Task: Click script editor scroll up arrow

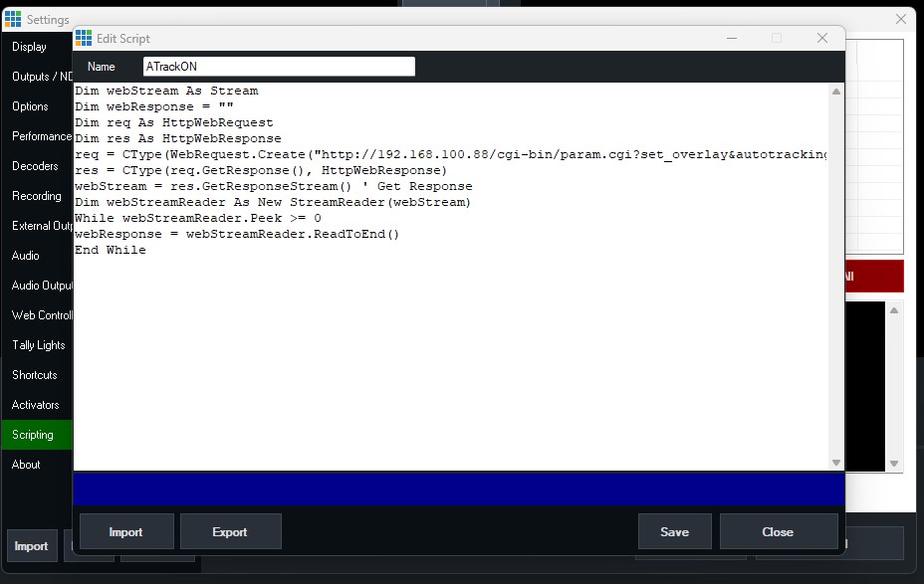Action: 835,92
